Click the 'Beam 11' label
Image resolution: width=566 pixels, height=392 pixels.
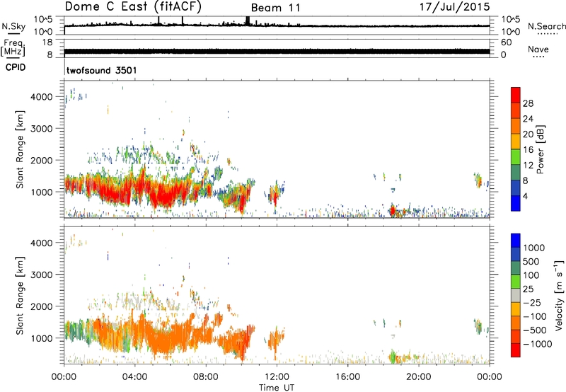click(x=275, y=8)
